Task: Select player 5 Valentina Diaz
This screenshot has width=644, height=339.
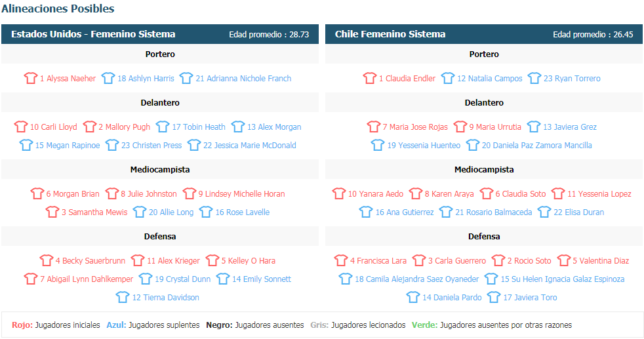Action: [x=601, y=260]
